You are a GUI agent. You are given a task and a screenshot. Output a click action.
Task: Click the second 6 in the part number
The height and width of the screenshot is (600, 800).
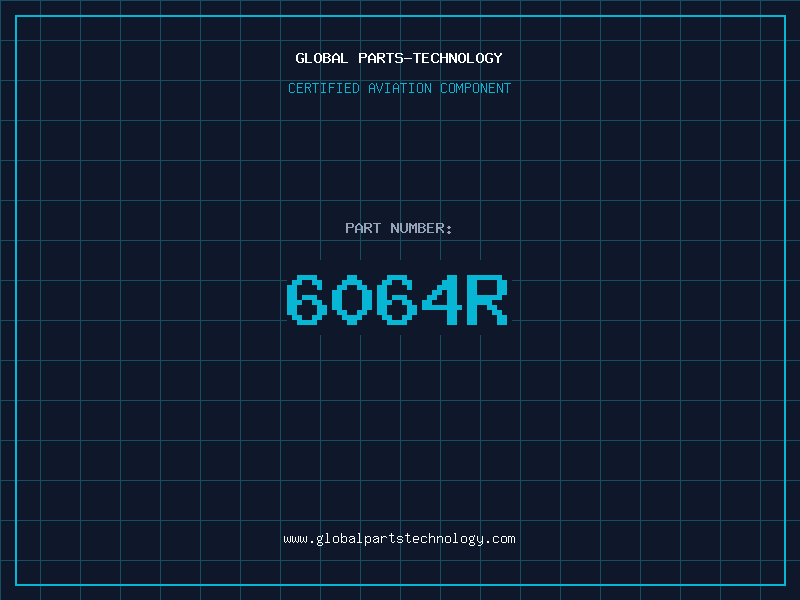point(397,300)
